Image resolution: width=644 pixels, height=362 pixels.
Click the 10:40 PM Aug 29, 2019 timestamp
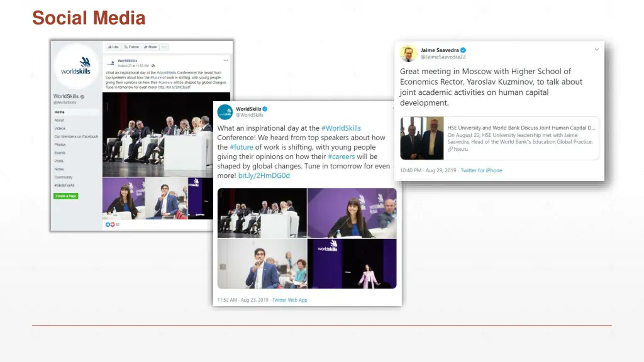click(x=428, y=170)
